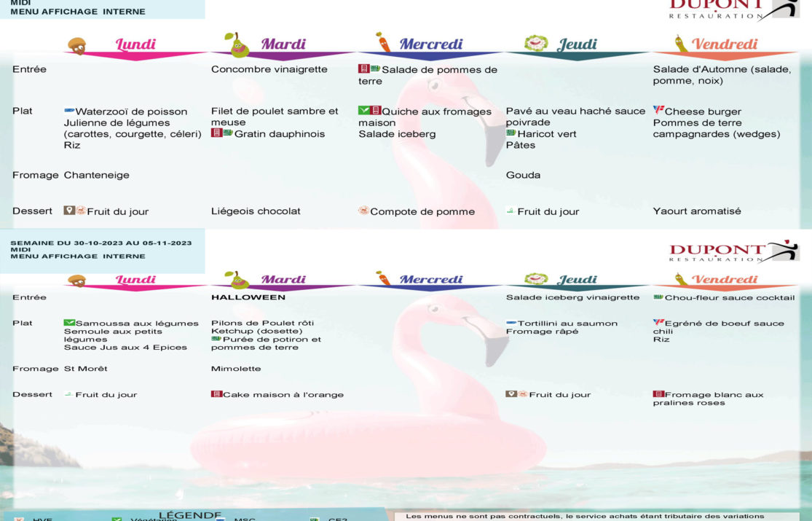The height and width of the screenshot is (521, 812).
Task: Click the green icon beside Gratin dauphinois
Action: [x=228, y=133]
